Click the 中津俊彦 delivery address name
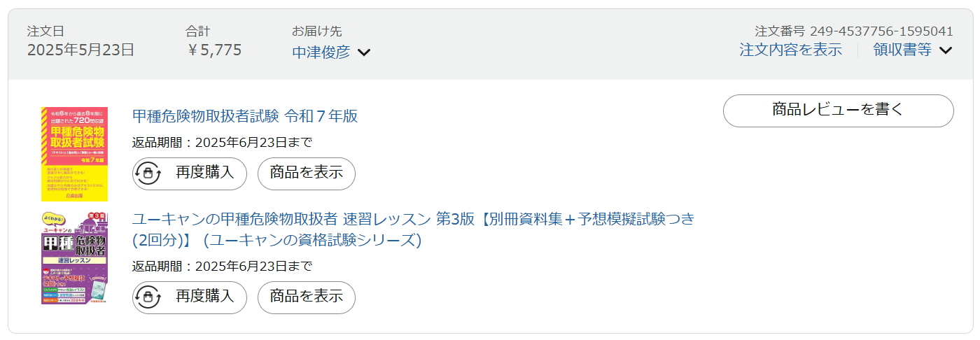 tap(321, 52)
